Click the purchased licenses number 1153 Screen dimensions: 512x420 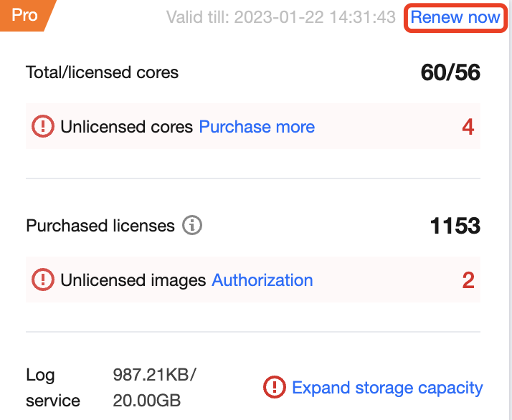(x=455, y=226)
